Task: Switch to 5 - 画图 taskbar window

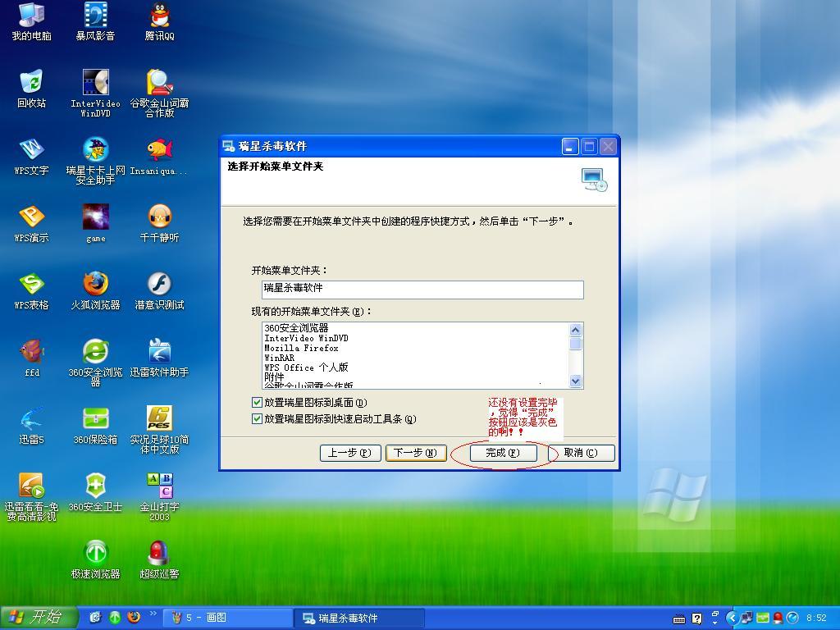Action: tap(226, 619)
